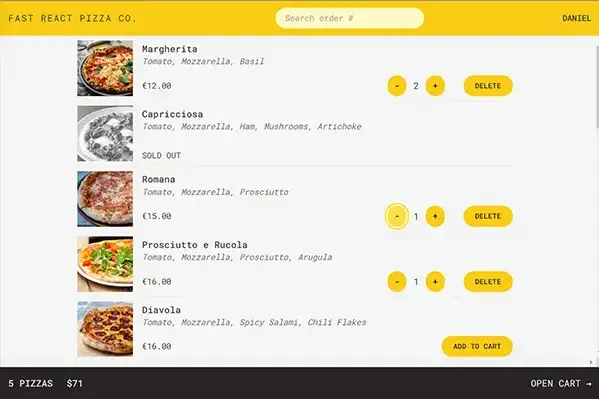Click the Prosciutto e Rucola pizza photo

point(105,264)
